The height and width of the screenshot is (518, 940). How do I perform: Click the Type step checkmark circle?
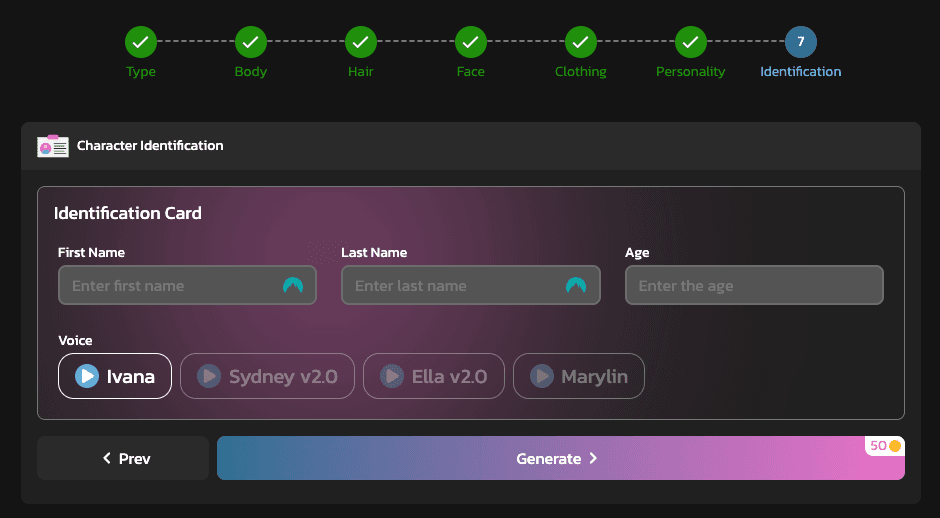[x=141, y=42]
